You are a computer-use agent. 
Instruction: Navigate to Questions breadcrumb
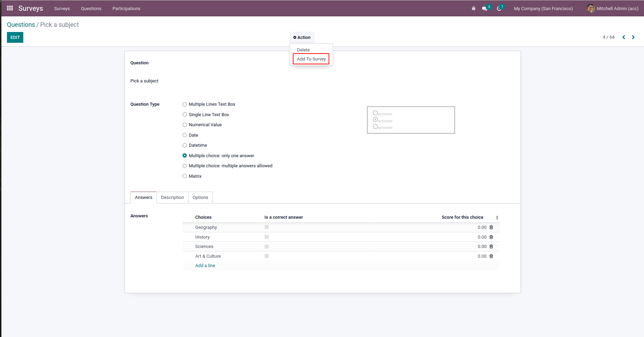click(21, 25)
